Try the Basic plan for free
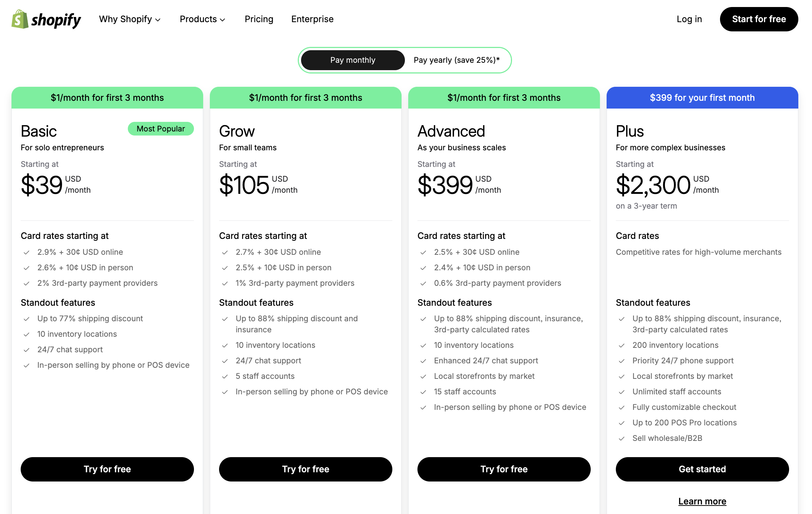The image size is (812, 514). click(x=107, y=469)
